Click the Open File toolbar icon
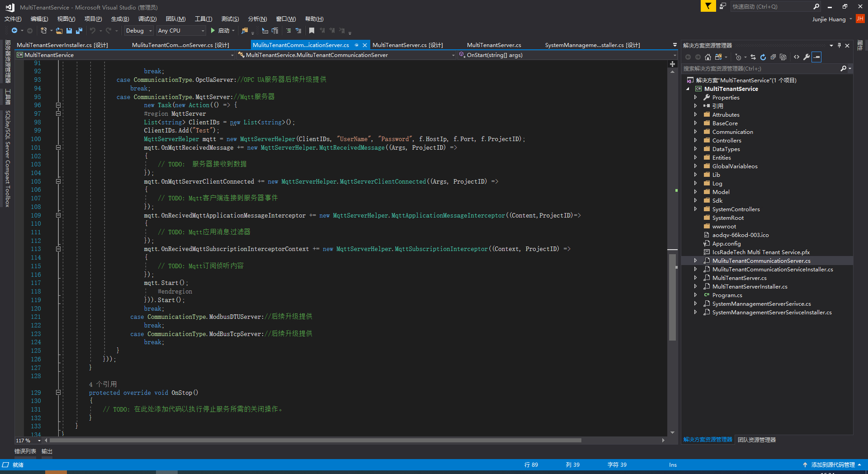Image resolution: width=868 pixels, height=474 pixels. point(59,31)
